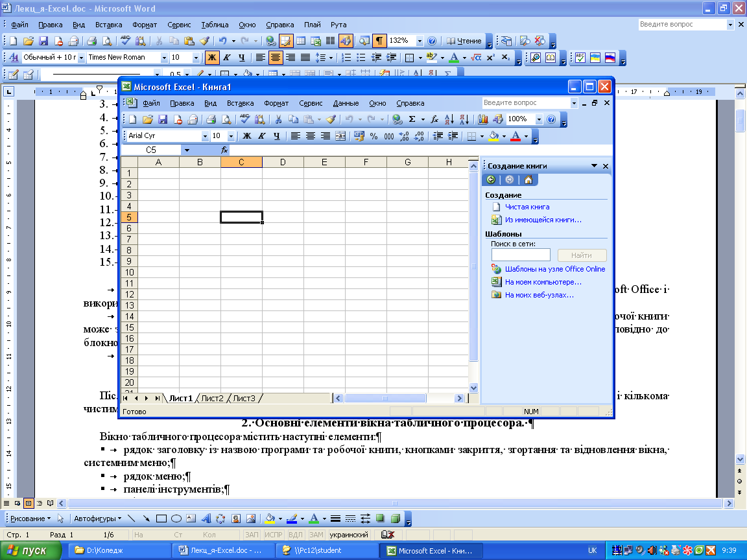Open Создание книги task pane dropdown
Screen dimensions: 747x560
click(x=594, y=166)
